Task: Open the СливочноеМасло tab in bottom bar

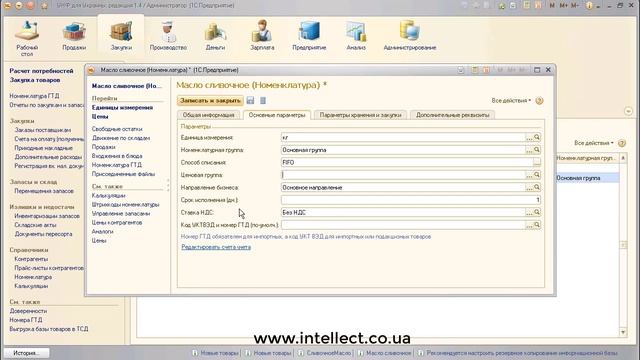Action: point(325,353)
